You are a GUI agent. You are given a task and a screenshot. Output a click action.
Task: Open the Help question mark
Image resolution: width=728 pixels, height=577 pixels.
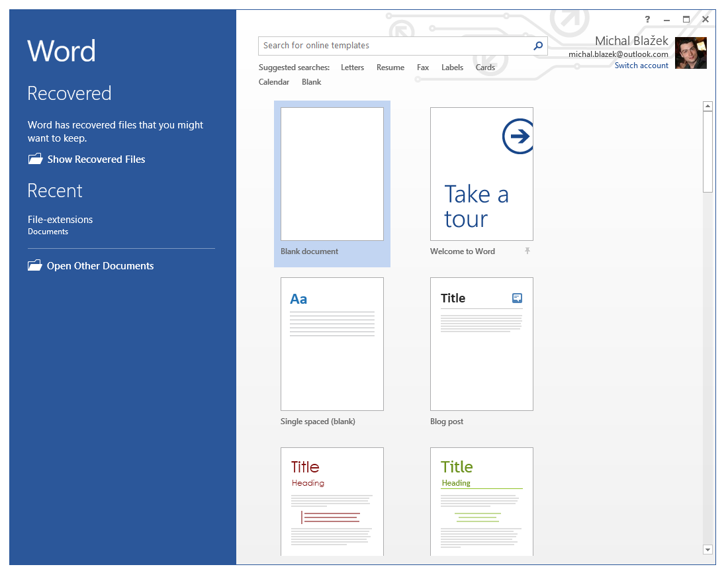click(x=647, y=19)
